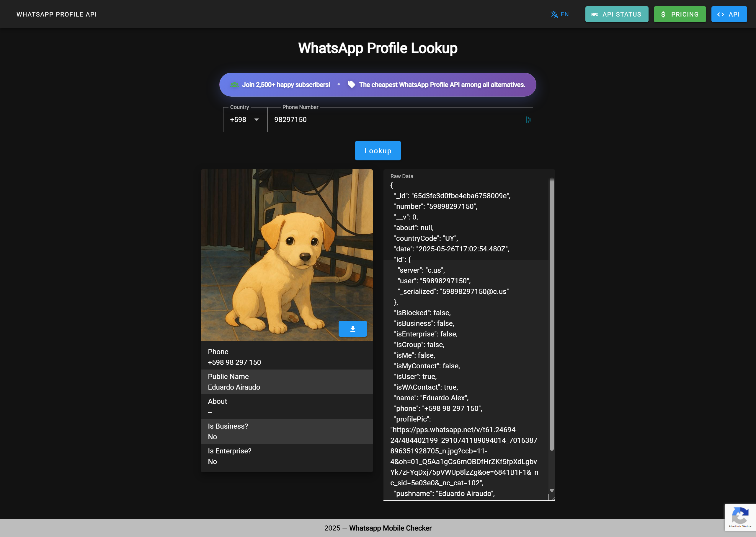Click the Raw Data textarea resize handle

point(552,497)
